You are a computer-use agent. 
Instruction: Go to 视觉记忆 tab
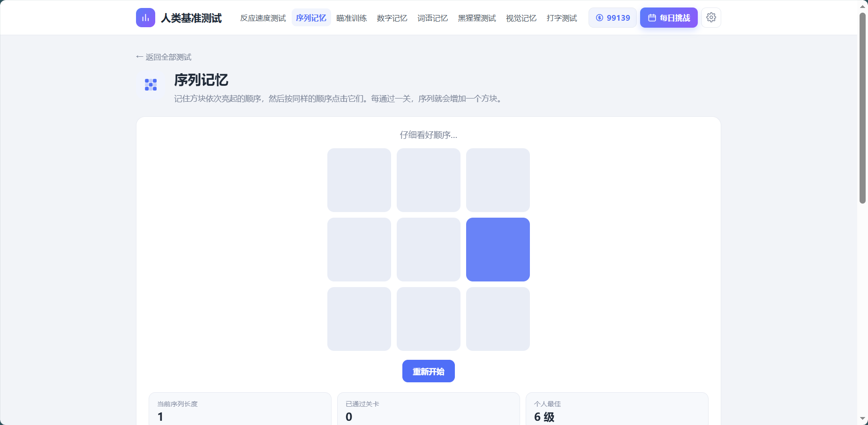click(x=521, y=18)
